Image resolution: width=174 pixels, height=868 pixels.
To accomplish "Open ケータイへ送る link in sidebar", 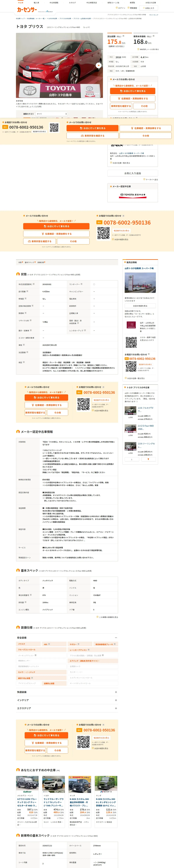I will click(x=151, y=179).
